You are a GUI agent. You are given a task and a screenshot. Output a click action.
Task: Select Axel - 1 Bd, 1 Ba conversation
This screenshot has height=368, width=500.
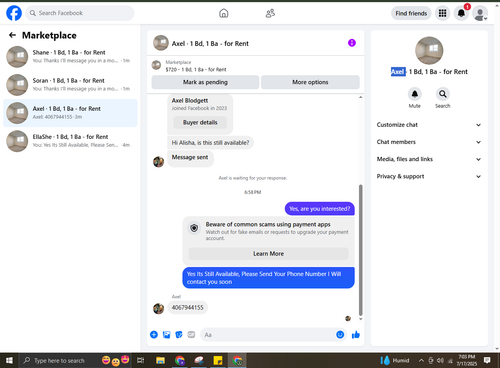click(x=70, y=113)
